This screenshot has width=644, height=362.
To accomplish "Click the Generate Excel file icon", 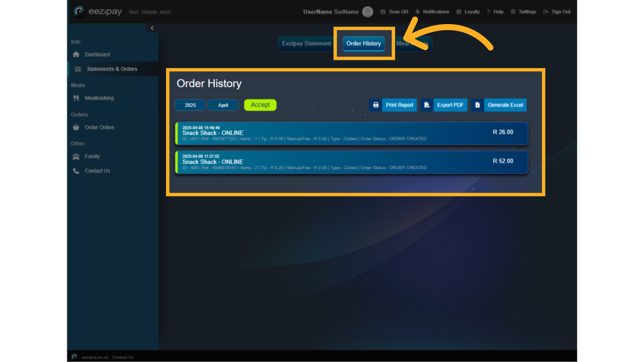I will click(x=477, y=105).
